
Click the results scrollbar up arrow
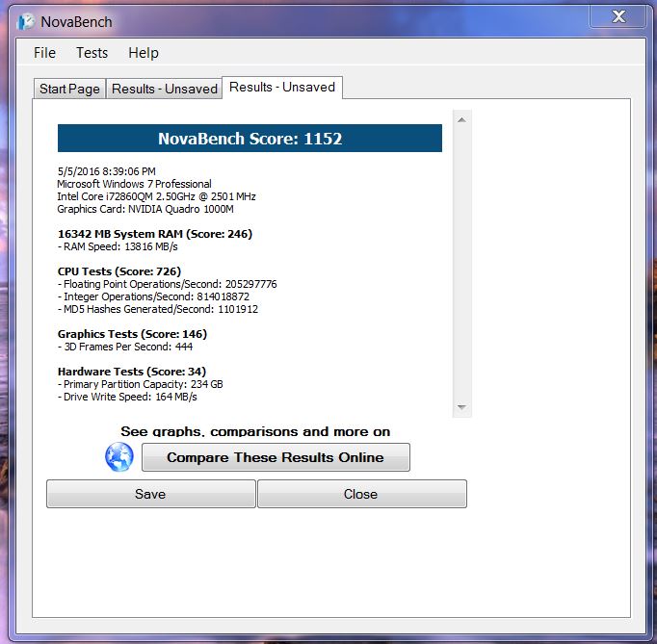(x=461, y=120)
